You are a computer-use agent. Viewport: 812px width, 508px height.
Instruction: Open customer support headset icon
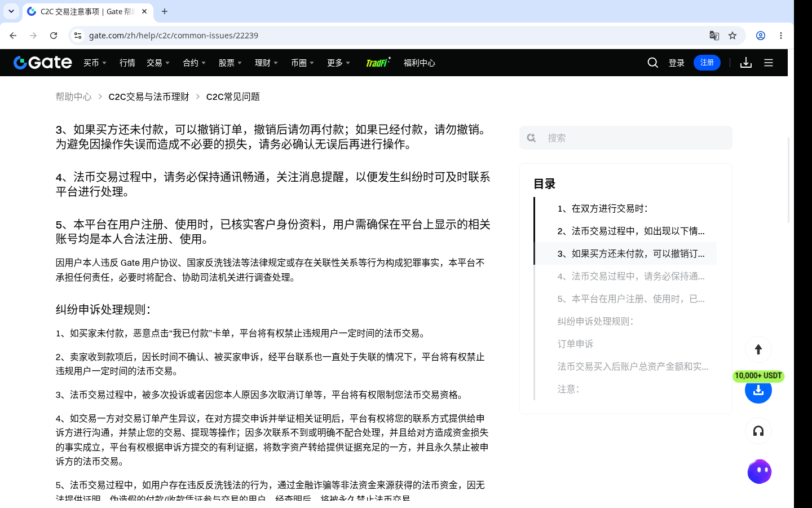(758, 431)
